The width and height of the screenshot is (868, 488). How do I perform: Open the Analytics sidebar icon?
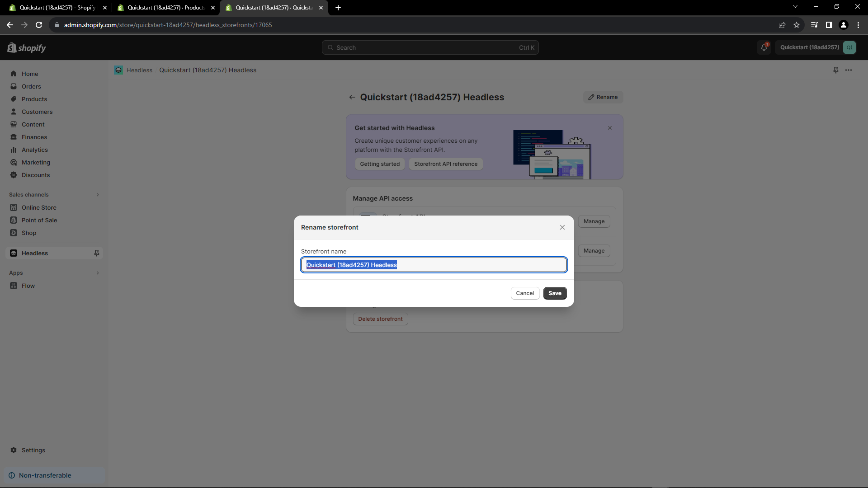click(14, 150)
